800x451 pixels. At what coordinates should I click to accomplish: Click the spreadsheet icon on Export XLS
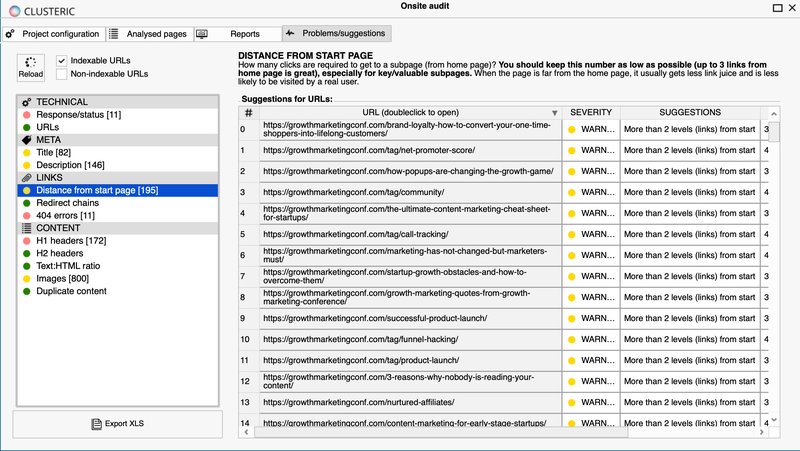(96, 424)
